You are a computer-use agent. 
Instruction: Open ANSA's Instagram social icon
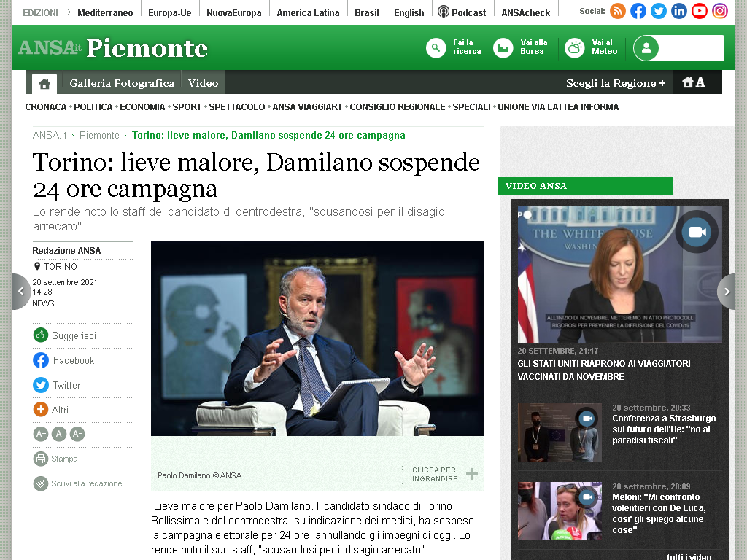720,11
